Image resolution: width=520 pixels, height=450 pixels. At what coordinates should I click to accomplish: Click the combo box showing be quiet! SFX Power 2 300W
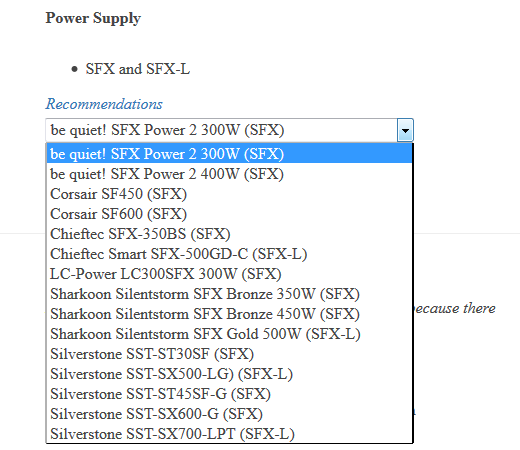tap(229, 130)
